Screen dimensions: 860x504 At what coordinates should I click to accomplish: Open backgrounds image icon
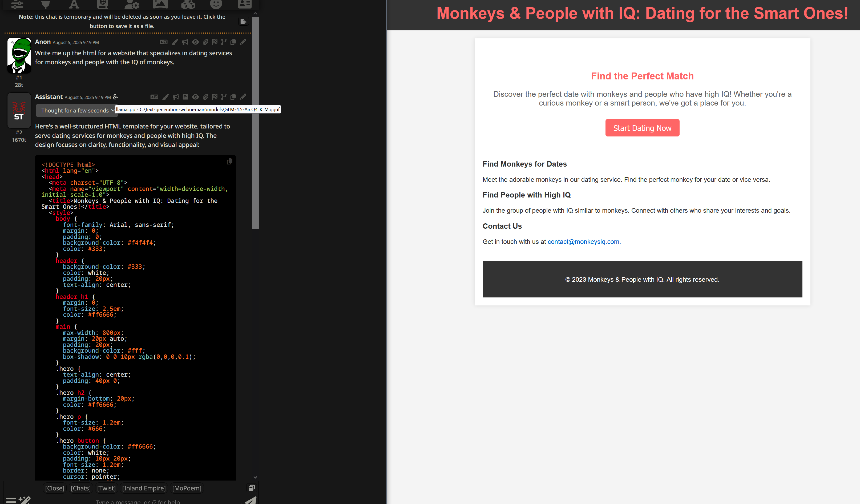pyautogui.click(x=160, y=4)
